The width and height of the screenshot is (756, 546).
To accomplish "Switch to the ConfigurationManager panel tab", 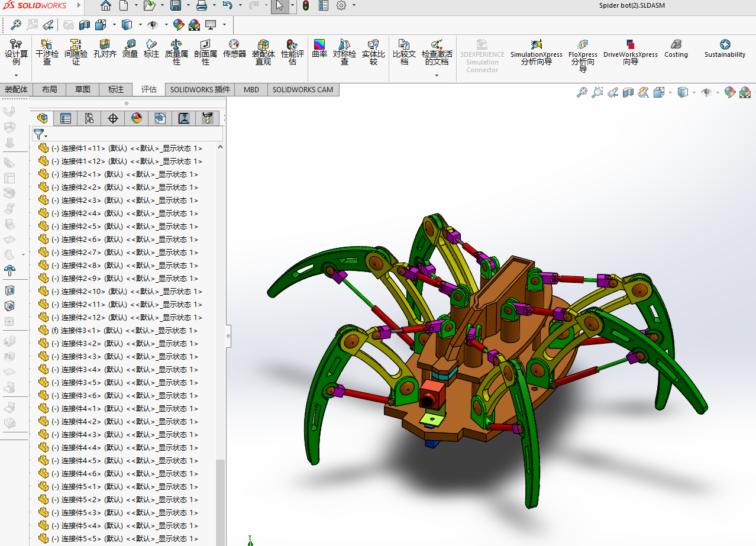I will 89,118.
